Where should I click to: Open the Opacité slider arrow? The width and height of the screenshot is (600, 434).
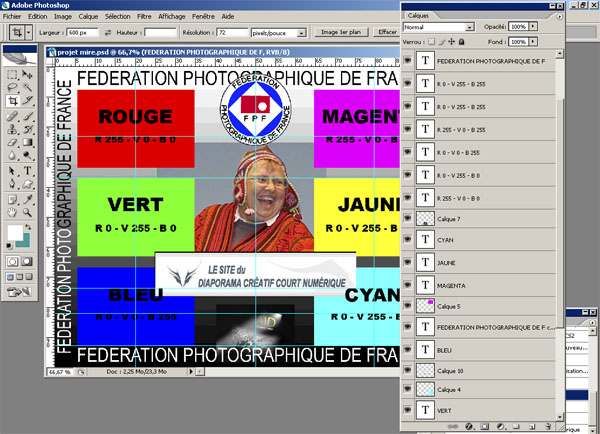click(x=533, y=26)
